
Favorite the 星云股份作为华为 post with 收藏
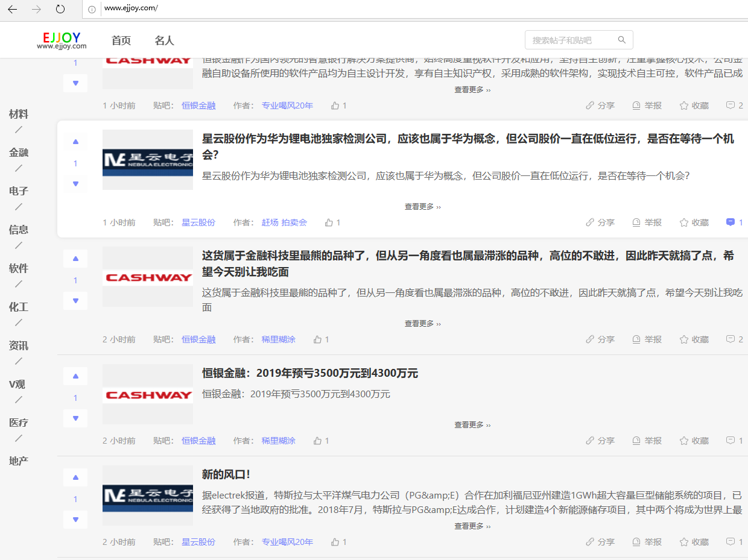click(694, 222)
